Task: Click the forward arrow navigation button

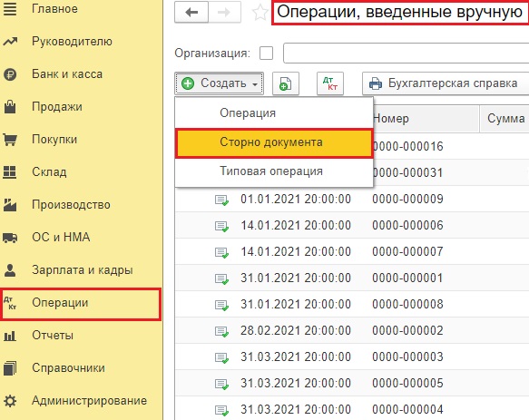Action: tap(224, 13)
